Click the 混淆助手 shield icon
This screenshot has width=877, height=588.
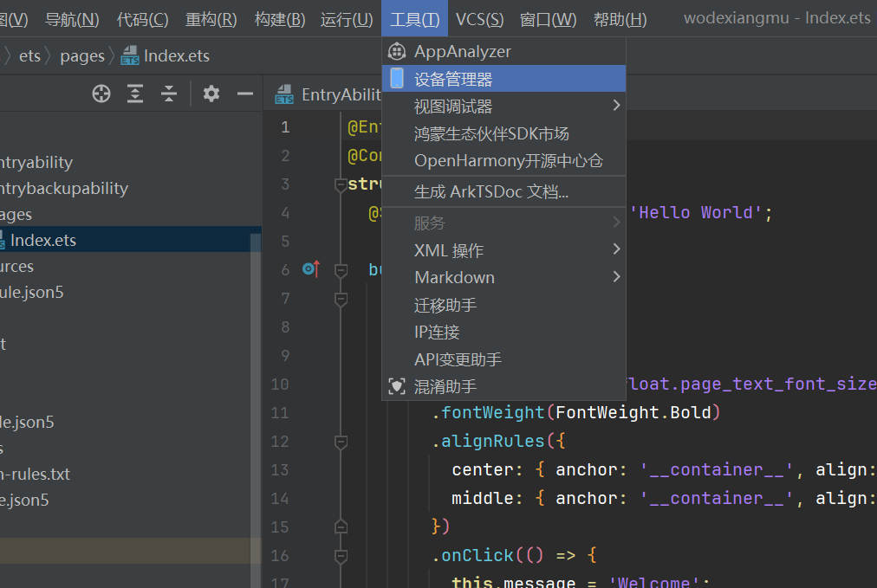coord(397,386)
